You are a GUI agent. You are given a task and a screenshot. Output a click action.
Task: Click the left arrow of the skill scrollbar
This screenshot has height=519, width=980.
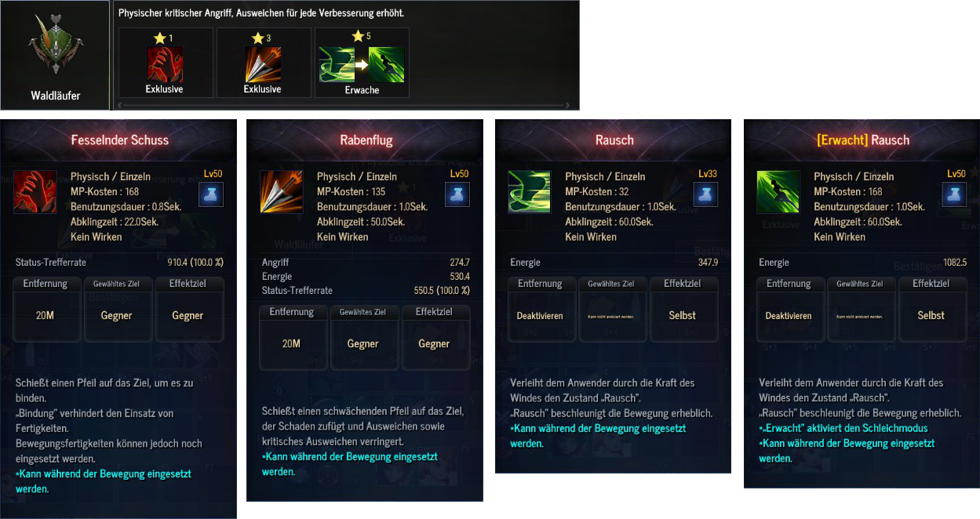pyautogui.click(x=120, y=104)
